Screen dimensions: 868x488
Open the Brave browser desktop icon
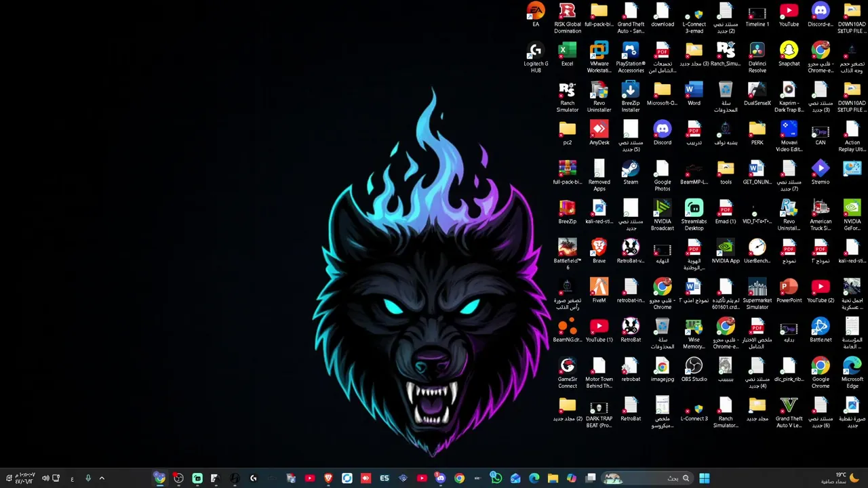(x=599, y=251)
